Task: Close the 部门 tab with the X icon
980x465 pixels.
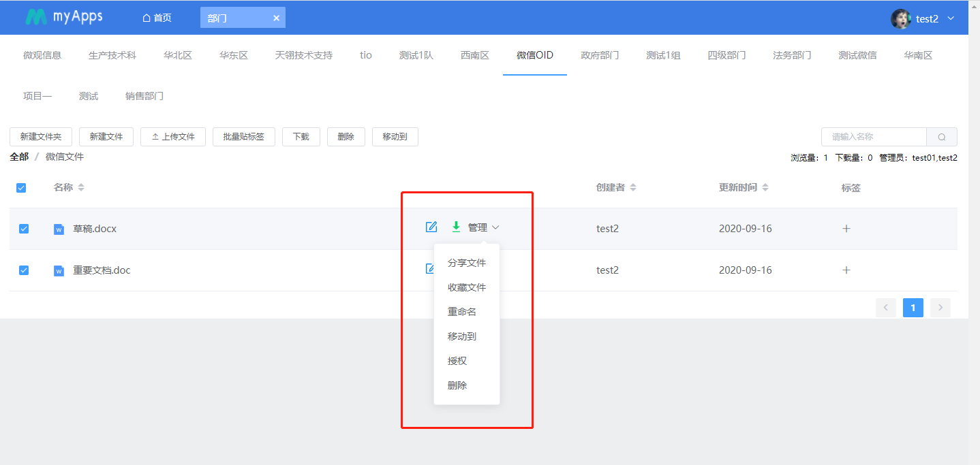Action: click(x=276, y=18)
